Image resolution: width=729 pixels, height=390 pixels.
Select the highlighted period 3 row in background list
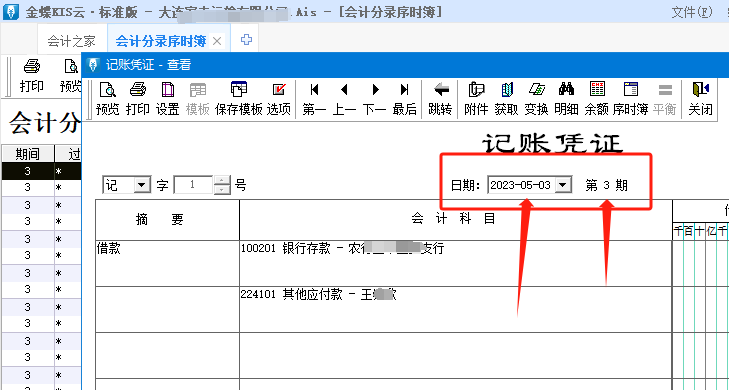pyautogui.click(x=41, y=171)
